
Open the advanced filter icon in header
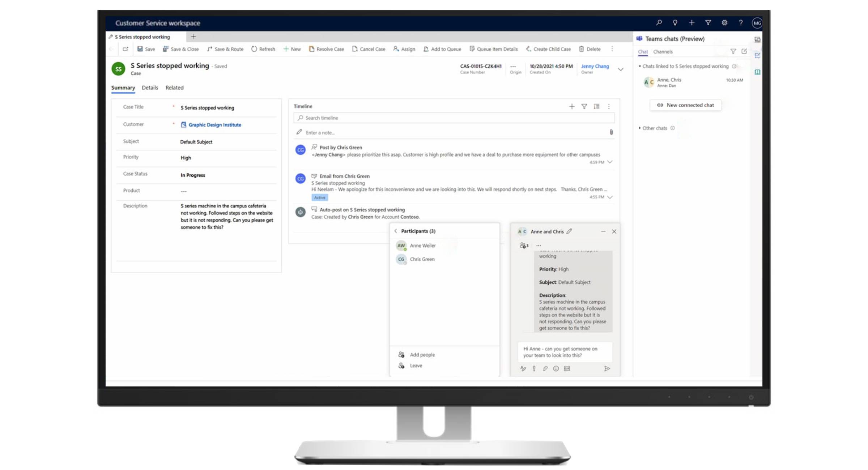708,23
